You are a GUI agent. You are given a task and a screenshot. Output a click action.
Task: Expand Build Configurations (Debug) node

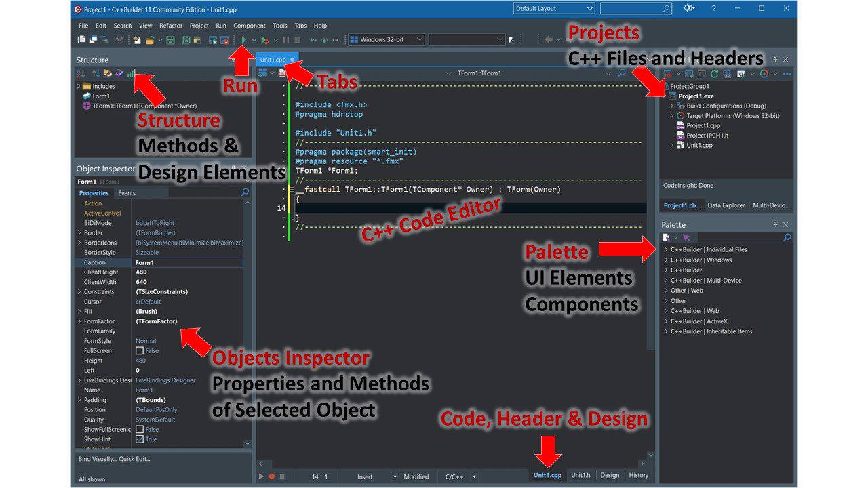672,106
